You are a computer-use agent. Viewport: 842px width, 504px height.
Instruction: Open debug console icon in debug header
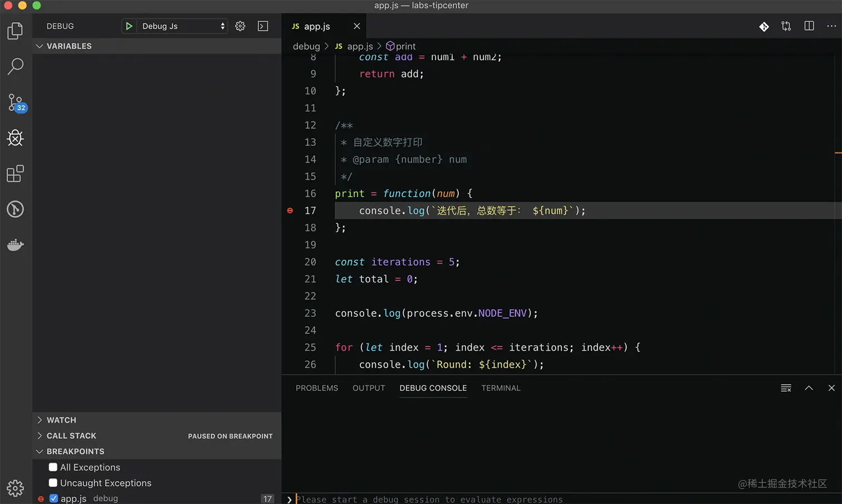[x=263, y=26]
